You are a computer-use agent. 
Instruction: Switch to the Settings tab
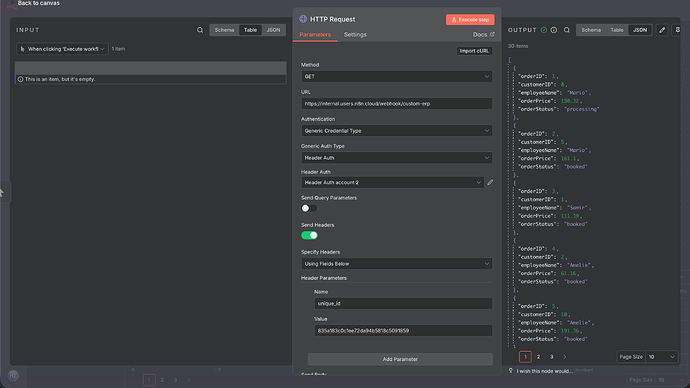[355, 34]
